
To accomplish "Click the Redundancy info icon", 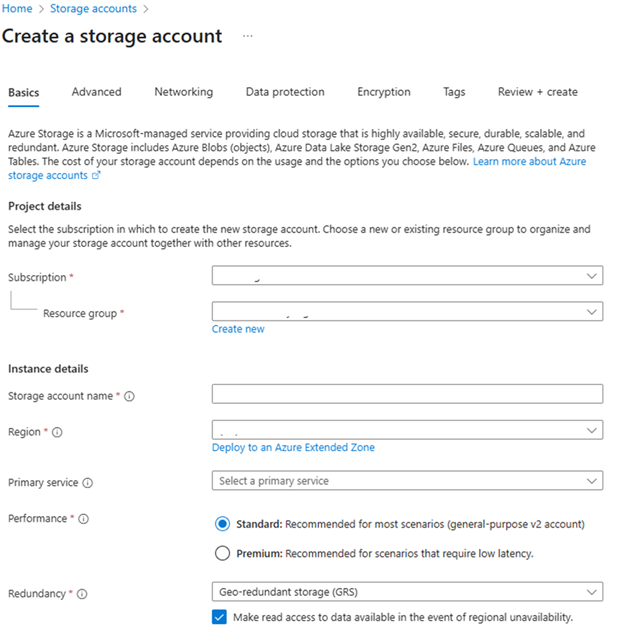I will point(82,594).
